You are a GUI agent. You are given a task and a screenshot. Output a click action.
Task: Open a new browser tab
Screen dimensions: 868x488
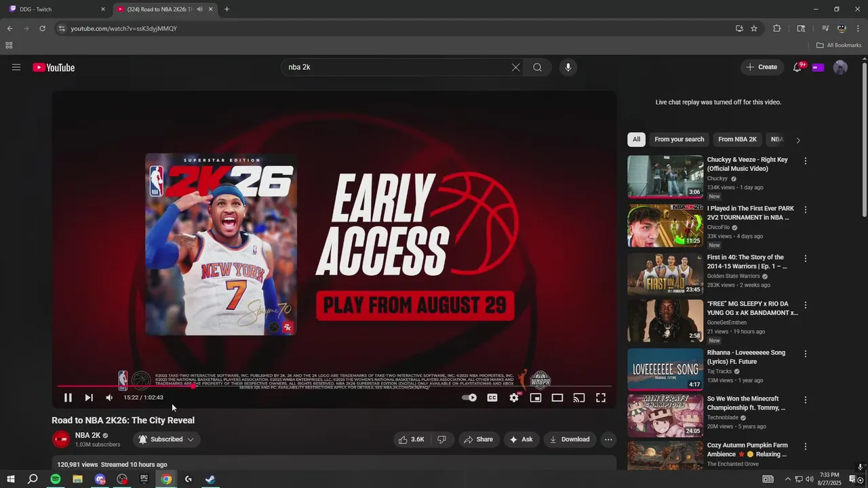[x=226, y=9]
